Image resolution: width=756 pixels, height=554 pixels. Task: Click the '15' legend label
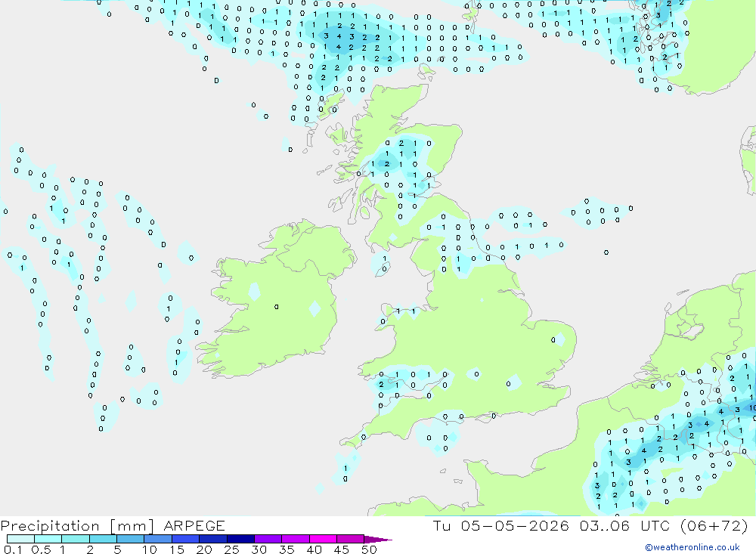pyautogui.click(x=177, y=549)
